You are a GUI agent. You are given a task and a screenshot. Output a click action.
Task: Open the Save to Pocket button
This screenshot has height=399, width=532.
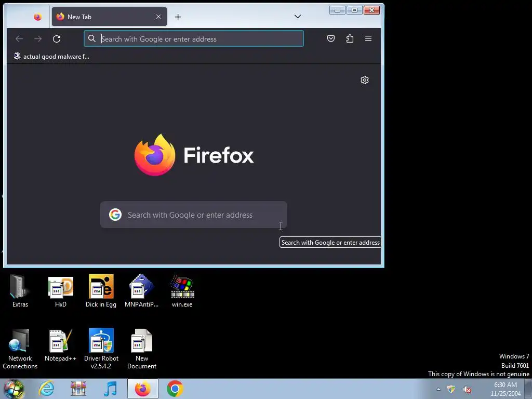(331, 38)
